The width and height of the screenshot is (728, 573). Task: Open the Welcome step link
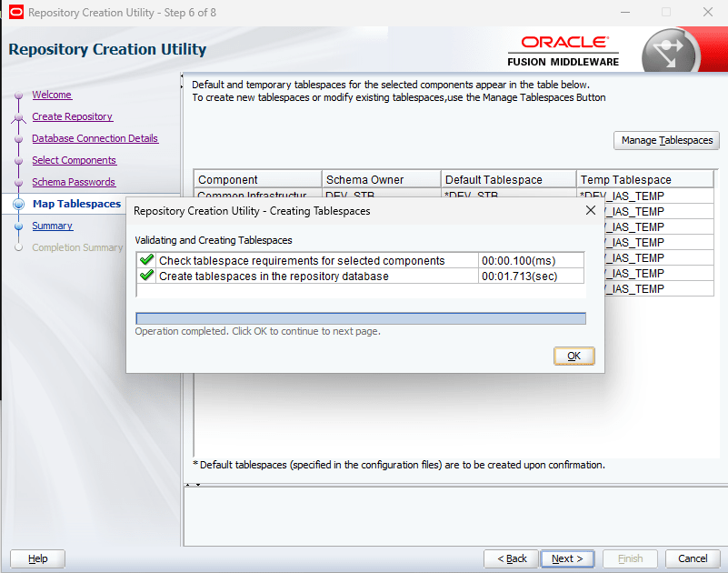(52, 95)
